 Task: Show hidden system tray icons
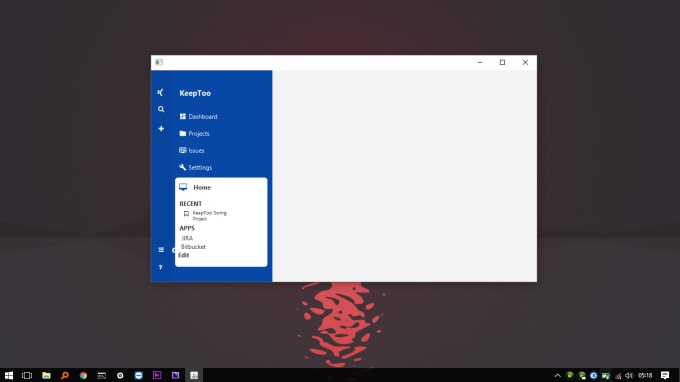coord(558,375)
